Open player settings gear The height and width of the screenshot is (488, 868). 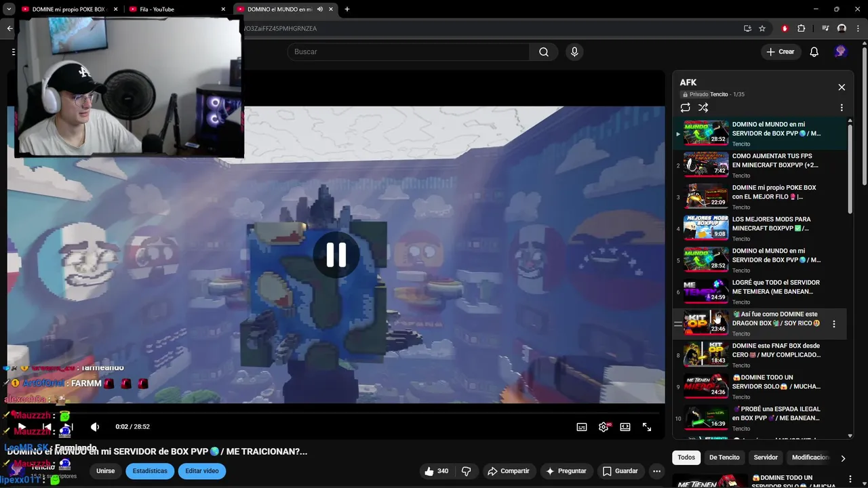tap(604, 427)
